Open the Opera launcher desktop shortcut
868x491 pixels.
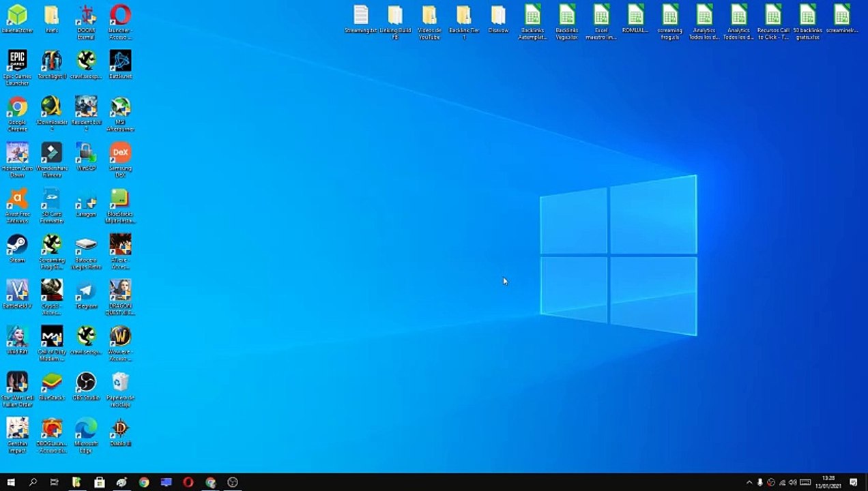120,22
